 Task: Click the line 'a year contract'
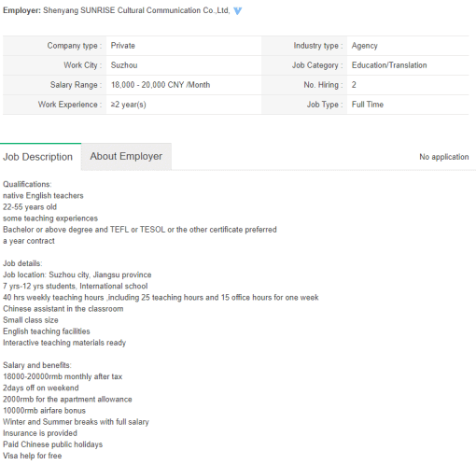[29, 241]
